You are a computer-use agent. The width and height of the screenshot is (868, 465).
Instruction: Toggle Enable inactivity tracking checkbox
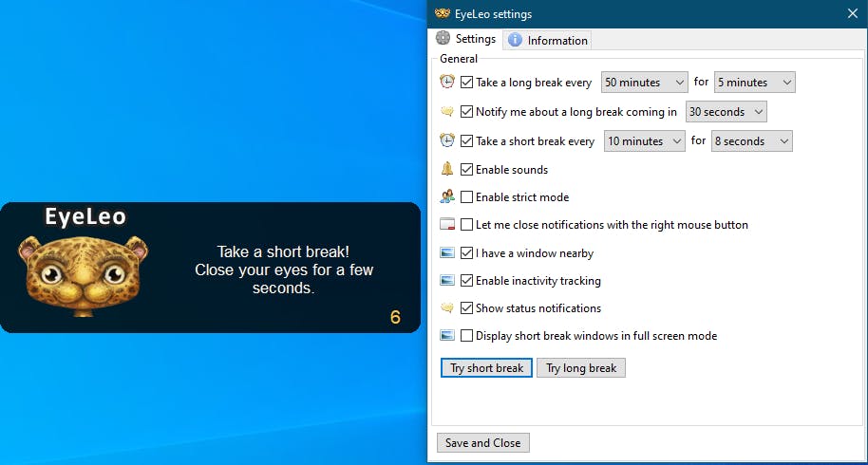coord(466,280)
